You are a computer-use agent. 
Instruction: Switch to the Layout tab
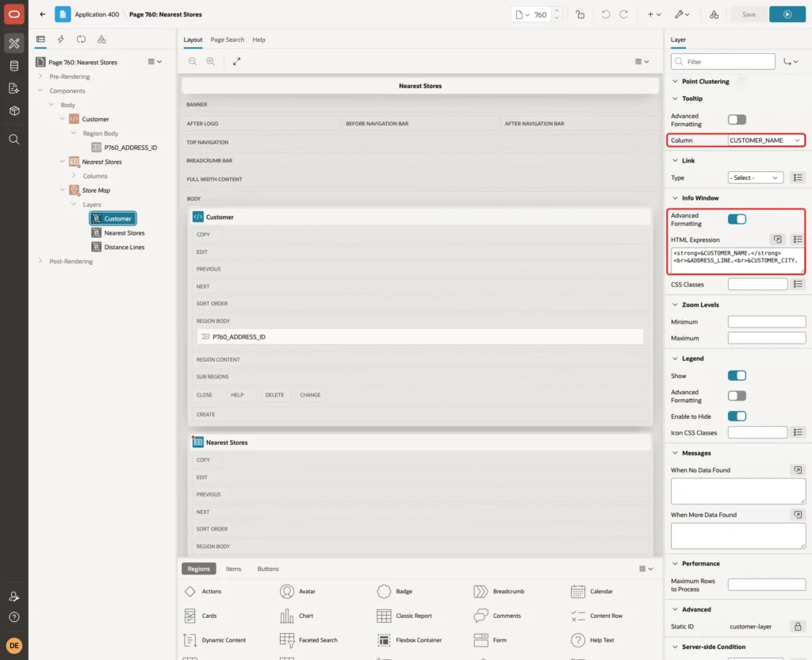click(193, 40)
